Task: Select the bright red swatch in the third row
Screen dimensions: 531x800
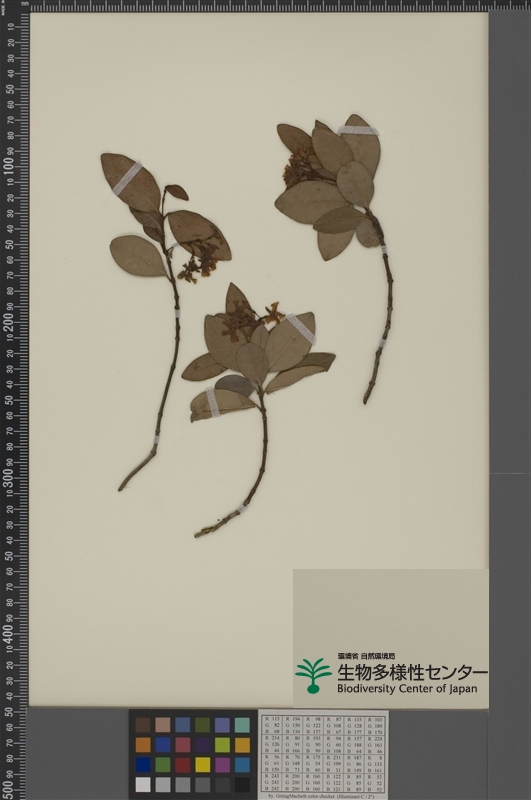Action: [x=183, y=764]
